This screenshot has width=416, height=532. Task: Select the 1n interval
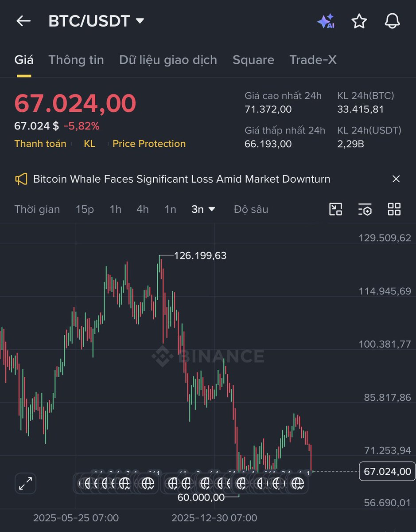click(171, 209)
